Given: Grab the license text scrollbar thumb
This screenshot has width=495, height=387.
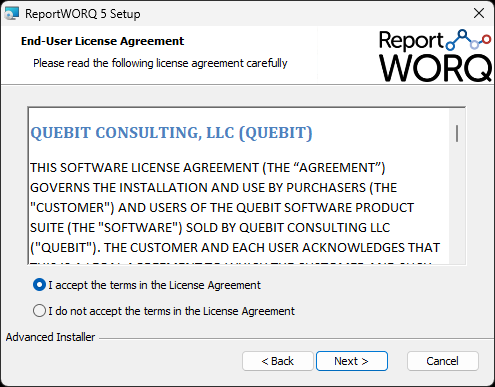Looking at the screenshot, I should (457, 133).
